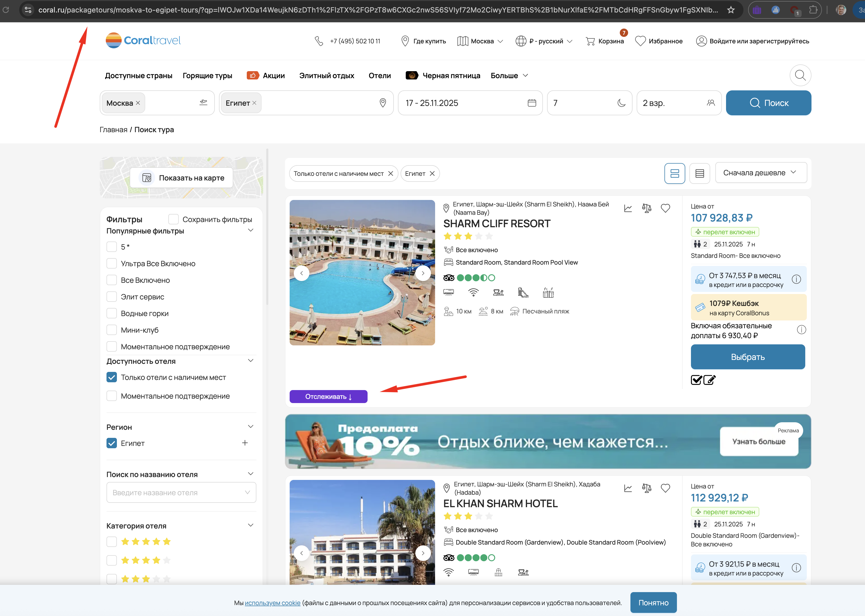Screen dimensions: 865x616
Task: Uncheck Только отели с наличием мест
Action: tap(111, 377)
